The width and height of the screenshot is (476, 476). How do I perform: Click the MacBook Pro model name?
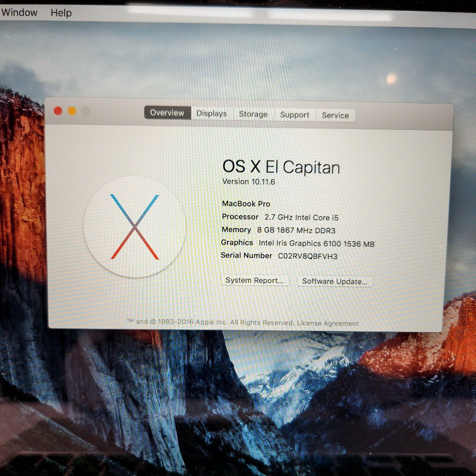tap(246, 204)
